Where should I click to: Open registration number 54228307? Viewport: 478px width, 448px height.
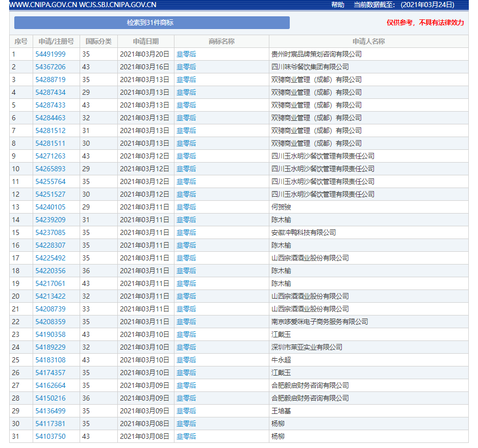(51, 246)
